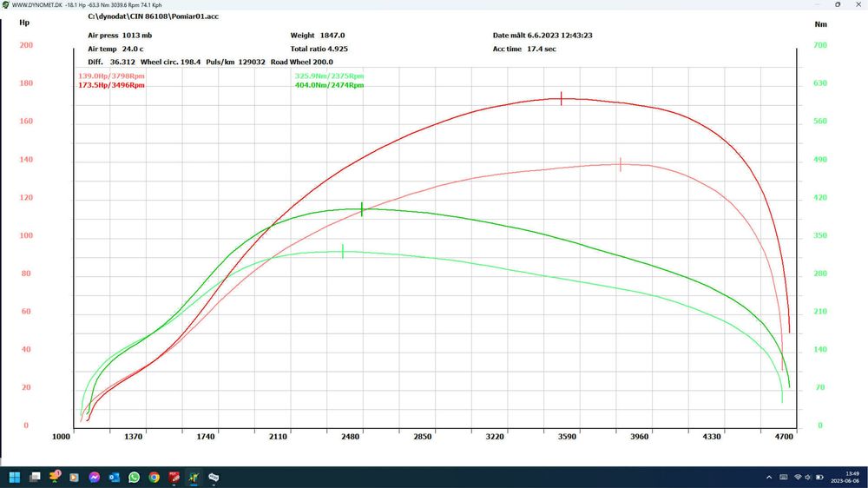Screen dimensions: 868x488
Task: Launch Messenger from the taskbar
Action: point(94,477)
